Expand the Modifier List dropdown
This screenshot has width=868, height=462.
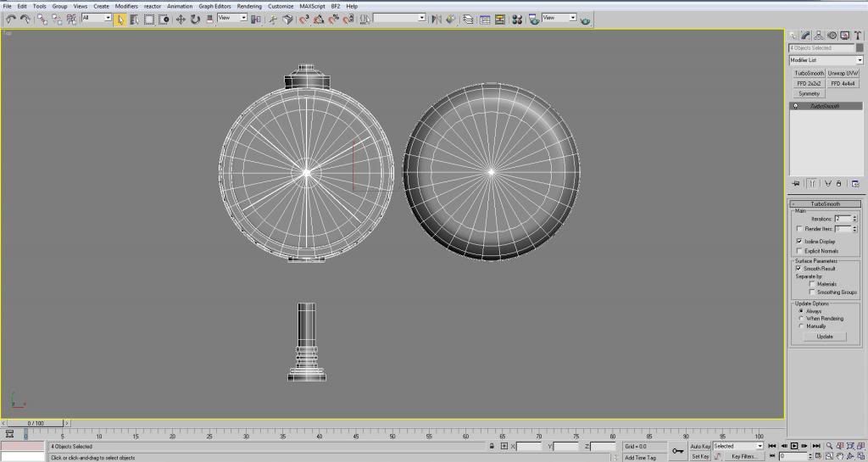(x=859, y=60)
